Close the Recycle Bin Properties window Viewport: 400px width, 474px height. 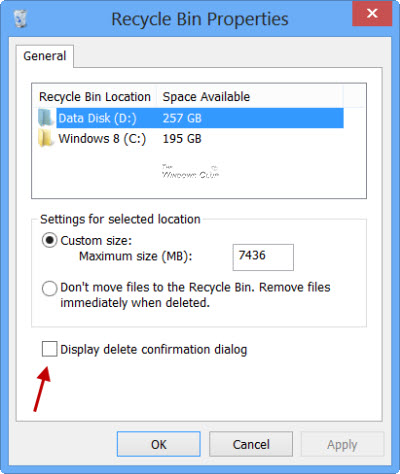click(372, 14)
